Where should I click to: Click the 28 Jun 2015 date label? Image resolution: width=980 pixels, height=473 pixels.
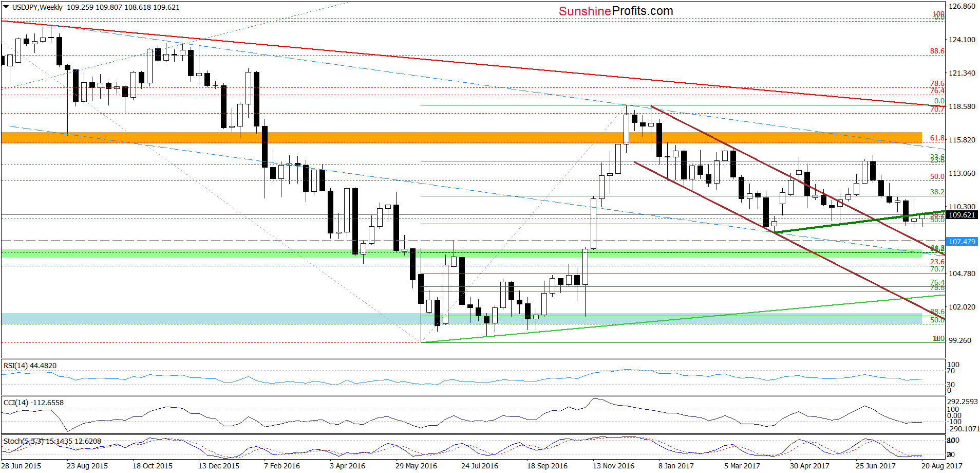pos(22,466)
